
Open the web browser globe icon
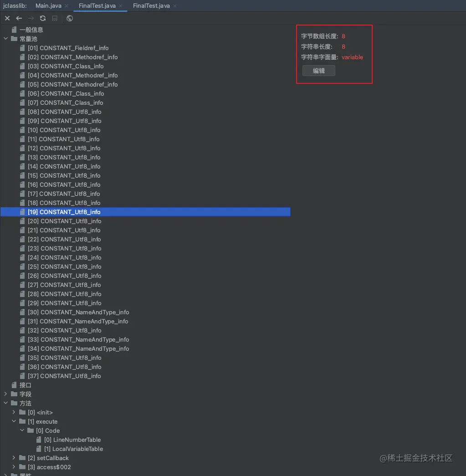[x=70, y=18]
